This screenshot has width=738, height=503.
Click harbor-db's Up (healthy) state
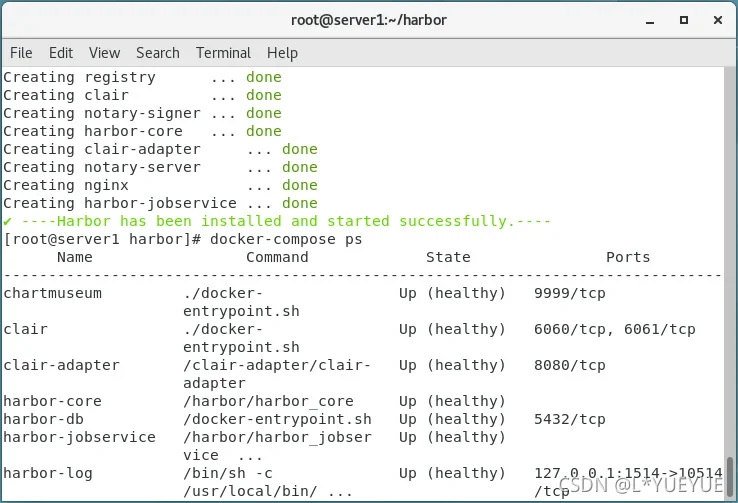click(452, 419)
